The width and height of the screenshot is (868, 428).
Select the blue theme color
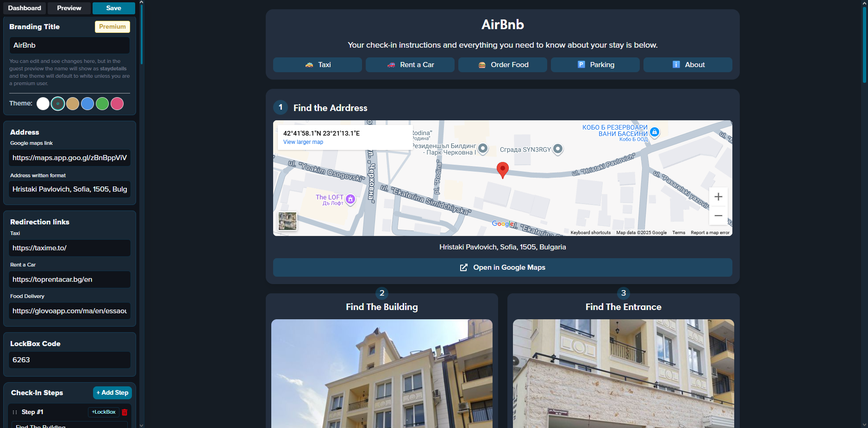coord(87,104)
